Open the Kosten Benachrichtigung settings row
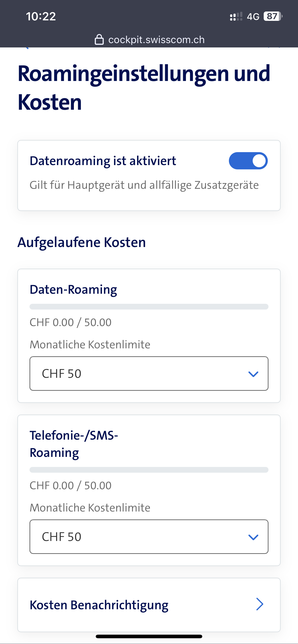298x644 pixels. point(149,605)
